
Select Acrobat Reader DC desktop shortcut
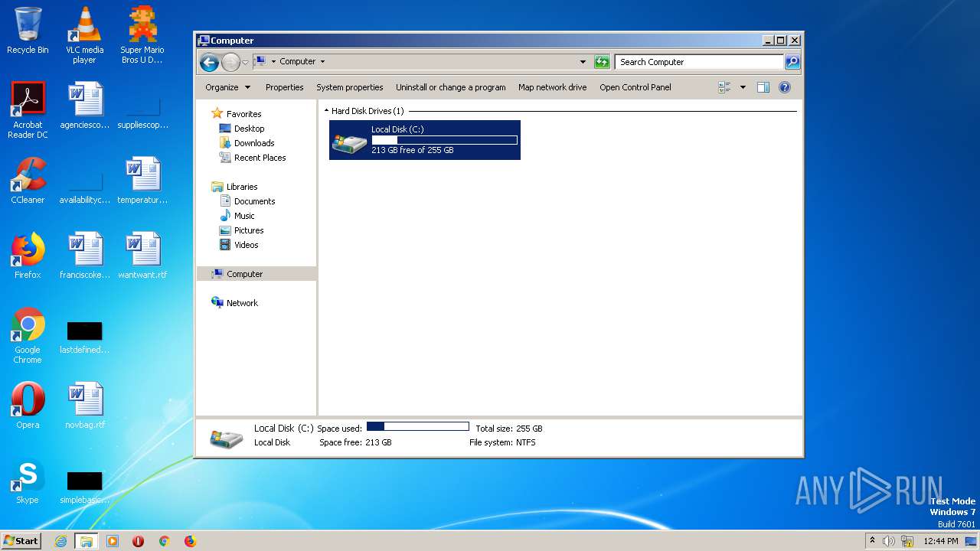[28, 110]
